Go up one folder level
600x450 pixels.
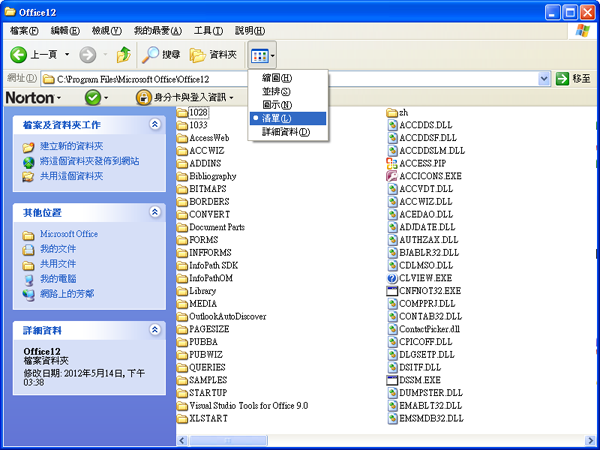[x=124, y=55]
